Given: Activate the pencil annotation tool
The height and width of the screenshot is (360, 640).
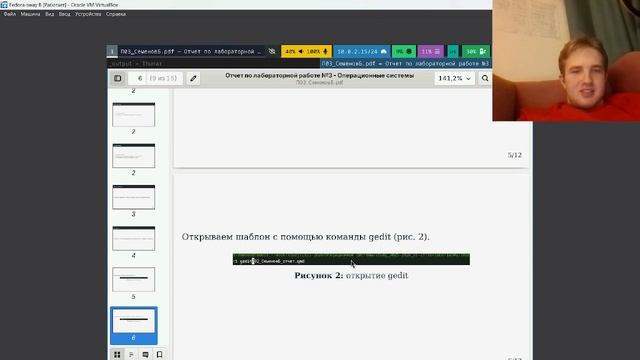Looking at the screenshot, I should tap(193, 78).
